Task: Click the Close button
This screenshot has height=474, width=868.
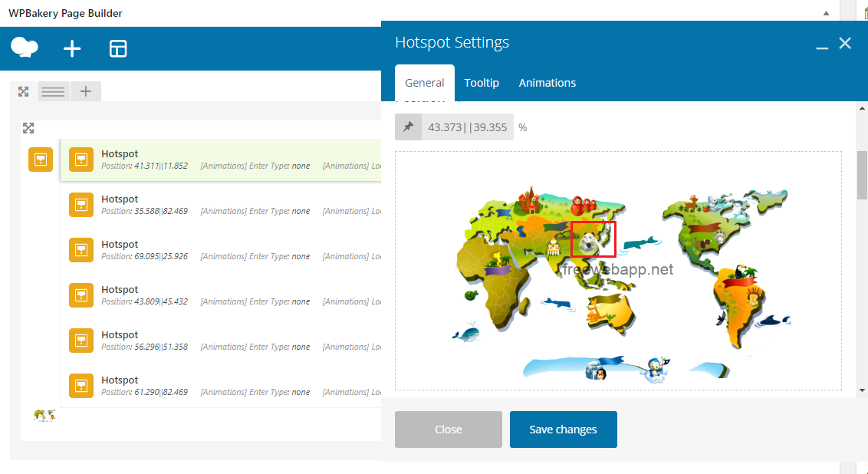Action: point(449,430)
